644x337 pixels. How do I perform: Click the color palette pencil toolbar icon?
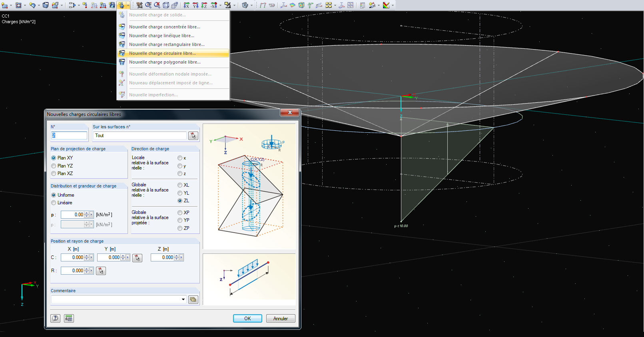pos(386,5)
